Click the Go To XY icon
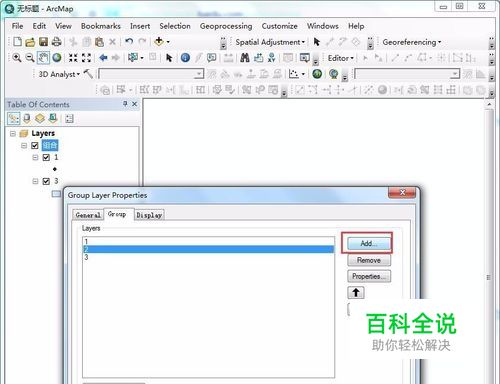Image resolution: width=500 pixels, height=384 pixels. 272,58
